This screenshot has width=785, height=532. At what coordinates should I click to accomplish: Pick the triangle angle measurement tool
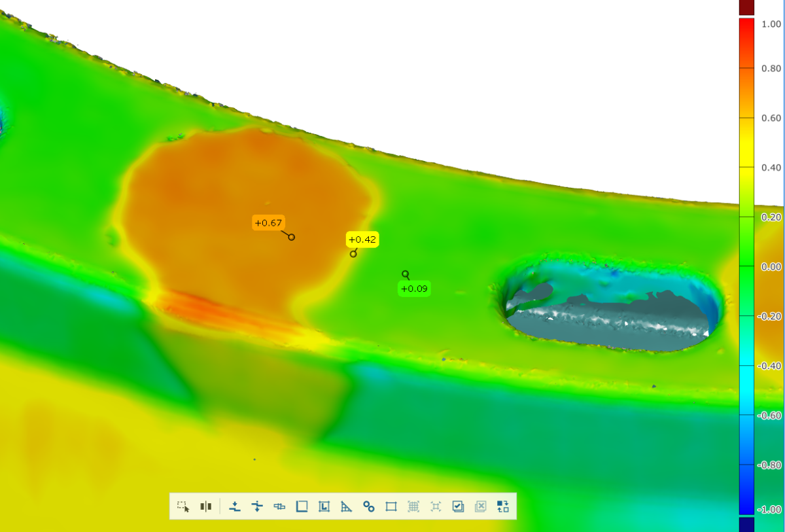pyautogui.click(x=346, y=506)
